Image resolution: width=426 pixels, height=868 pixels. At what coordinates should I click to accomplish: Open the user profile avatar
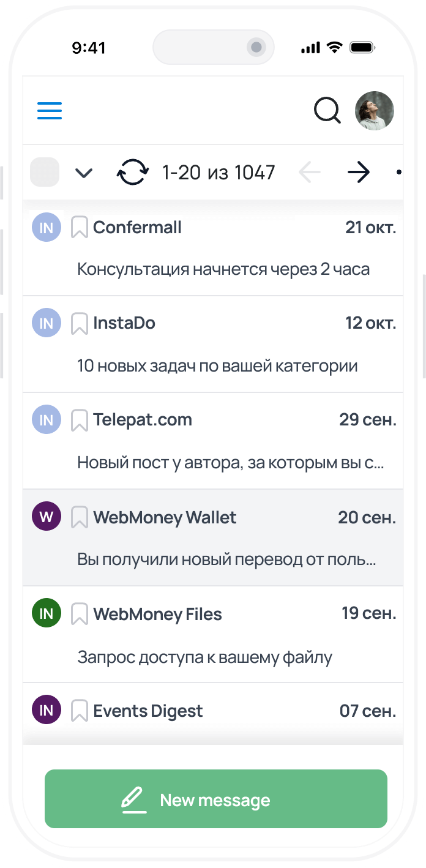pyautogui.click(x=375, y=111)
